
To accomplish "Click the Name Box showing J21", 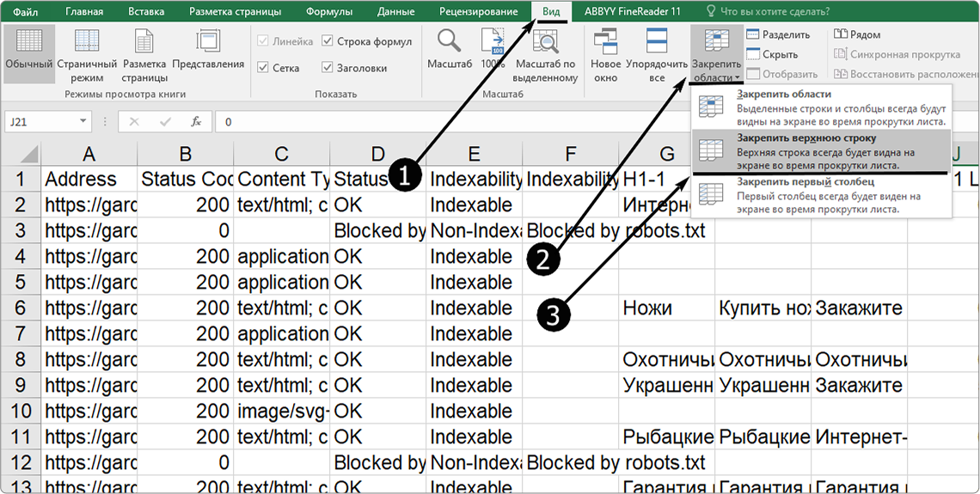I will tap(40, 122).
